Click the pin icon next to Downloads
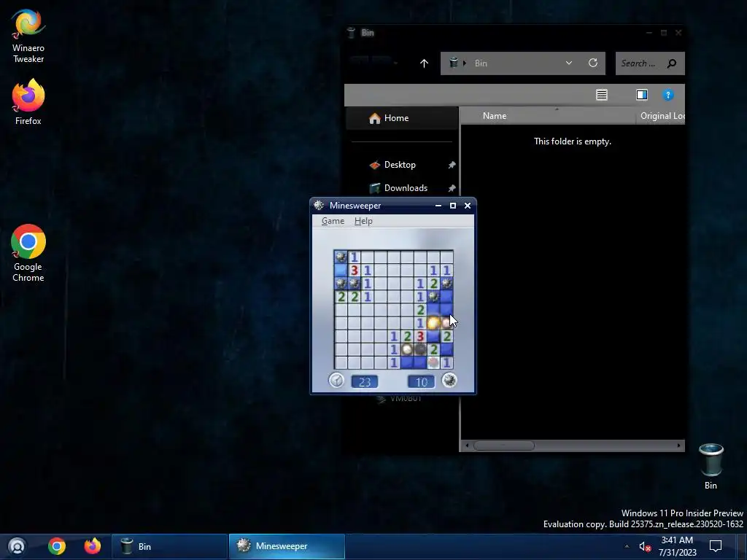Screen dimensions: 747x560 pyautogui.click(x=451, y=188)
